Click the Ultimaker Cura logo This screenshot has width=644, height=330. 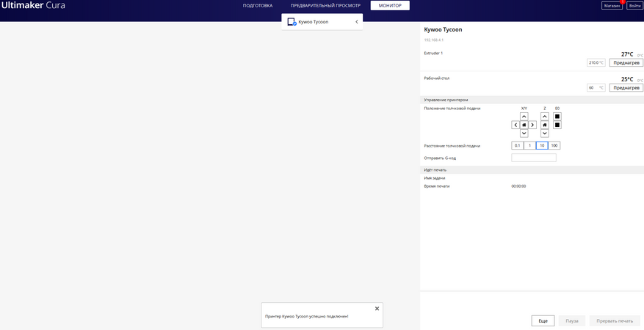click(x=33, y=5)
